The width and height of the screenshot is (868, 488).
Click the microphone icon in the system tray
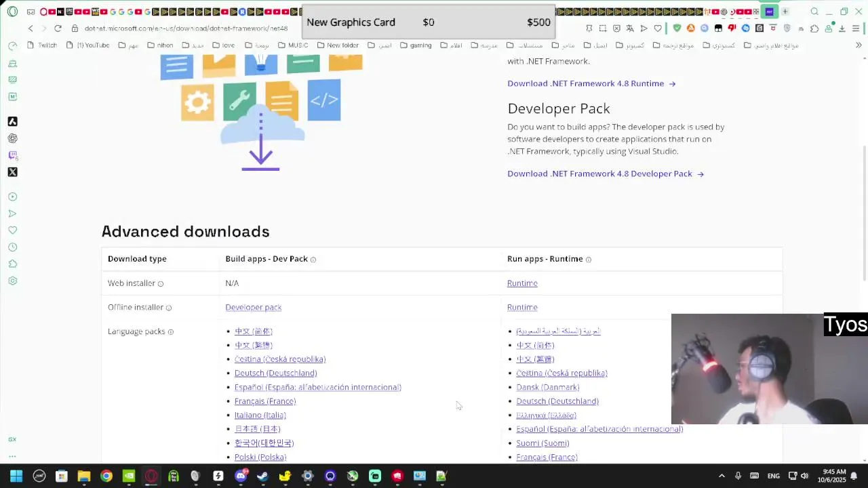(738, 476)
